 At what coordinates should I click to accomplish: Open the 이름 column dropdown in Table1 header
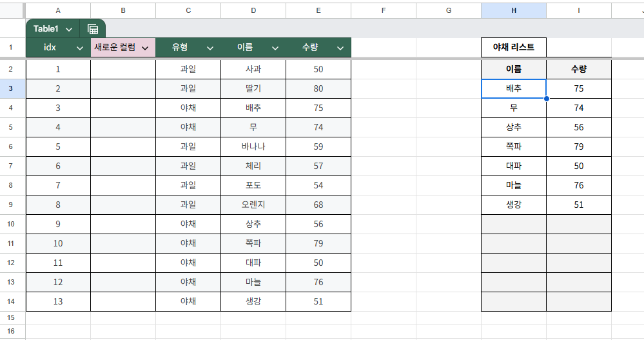(275, 48)
